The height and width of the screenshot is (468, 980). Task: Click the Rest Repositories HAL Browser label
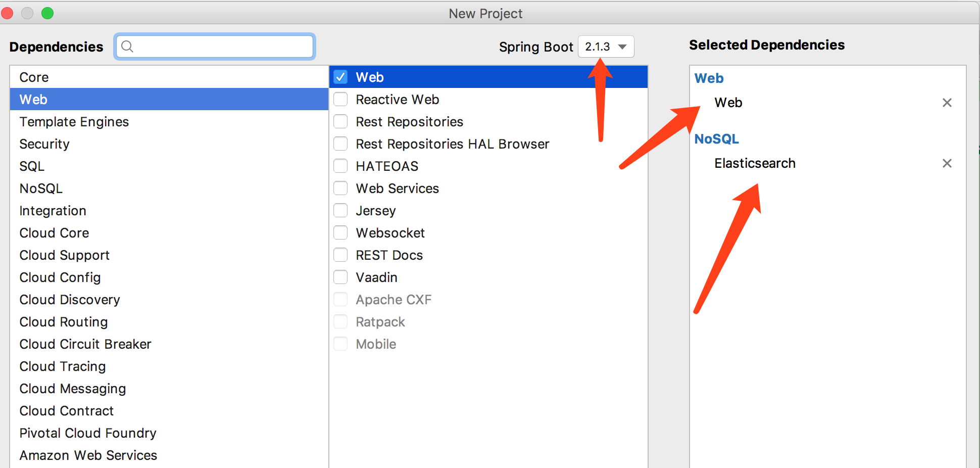pos(452,144)
